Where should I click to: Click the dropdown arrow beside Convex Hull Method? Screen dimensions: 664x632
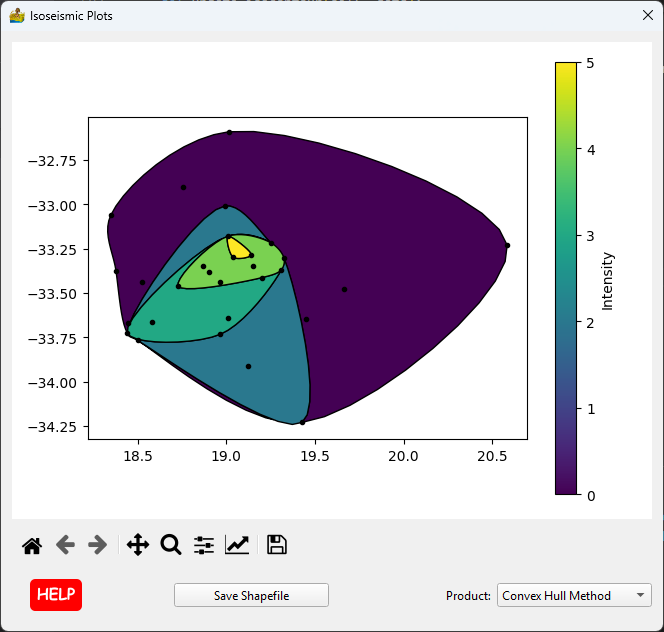pyautogui.click(x=640, y=595)
